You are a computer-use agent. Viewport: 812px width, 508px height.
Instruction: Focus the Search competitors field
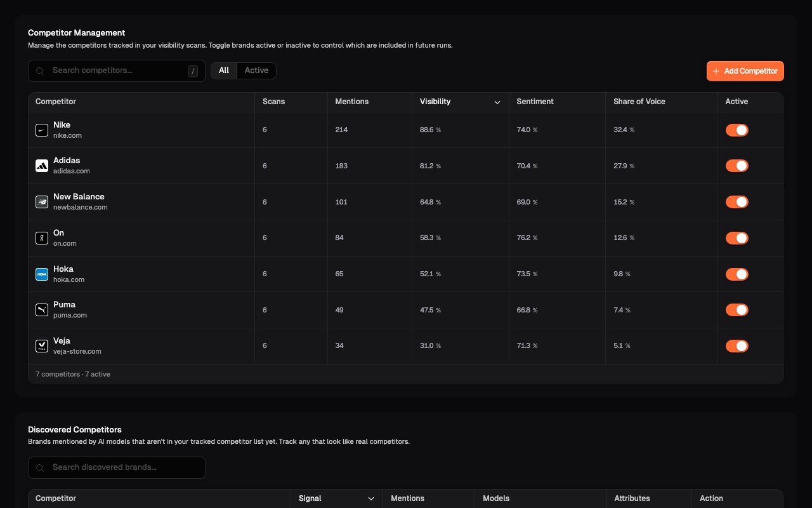[x=117, y=70]
